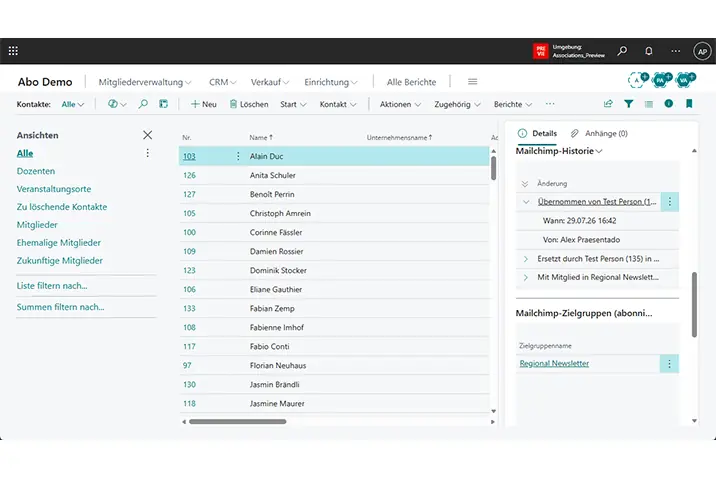The image size is (716, 478).
Task: Click the list layout icon
Action: pos(648,104)
